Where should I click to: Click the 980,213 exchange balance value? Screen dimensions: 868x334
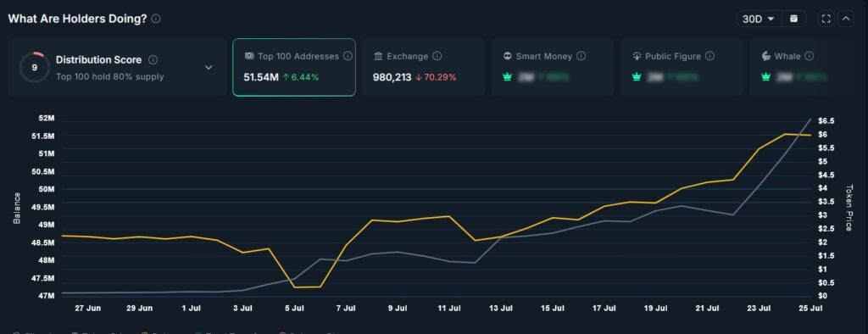392,77
